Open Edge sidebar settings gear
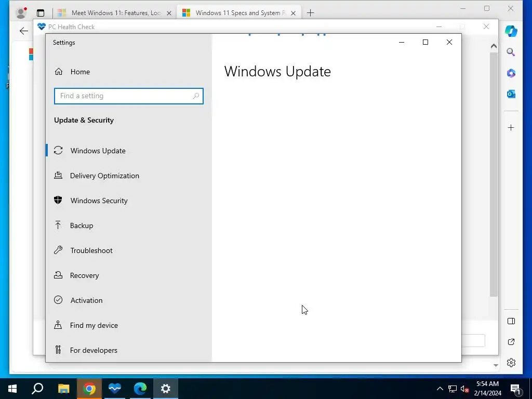Image resolution: width=532 pixels, height=399 pixels. (x=511, y=363)
